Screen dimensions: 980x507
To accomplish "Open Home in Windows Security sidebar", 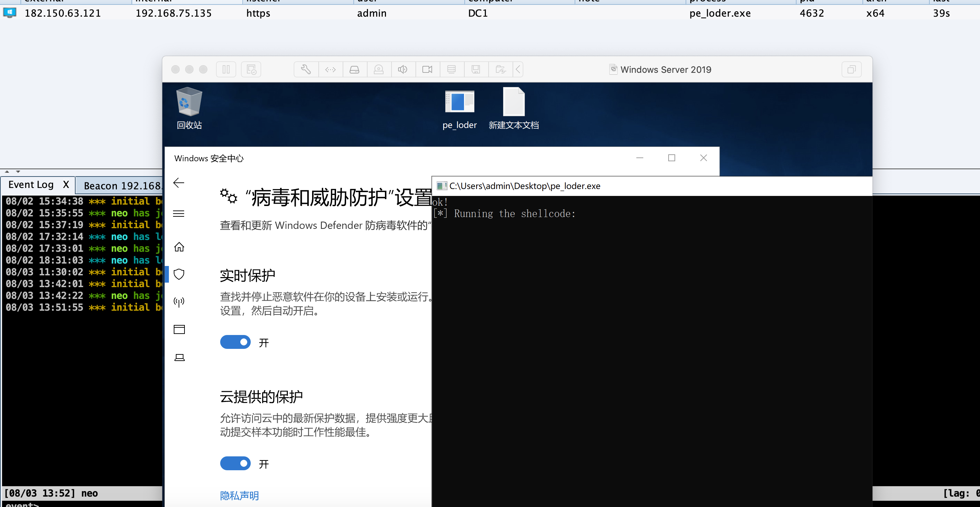I will (x=179, y=247).
